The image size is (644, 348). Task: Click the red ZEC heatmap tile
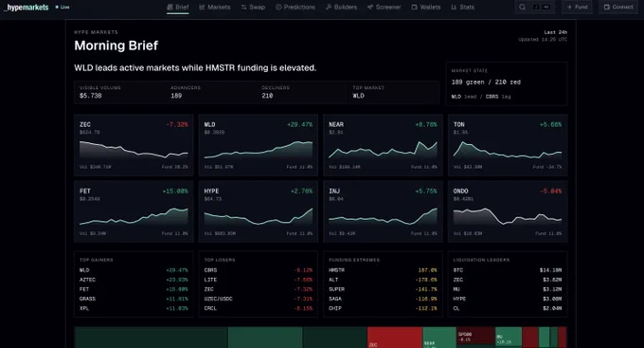(394, 338)
